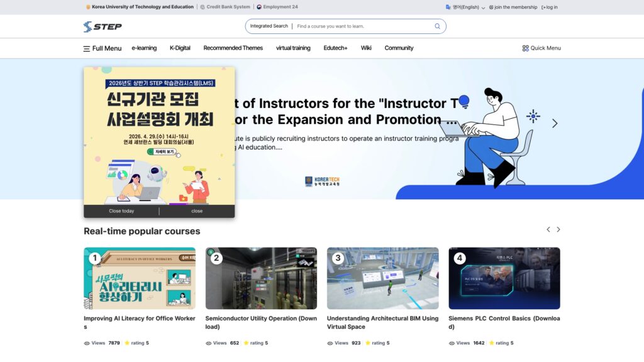
Task: Click the previous chevron above popular courses
Action: tap(548, 229)
